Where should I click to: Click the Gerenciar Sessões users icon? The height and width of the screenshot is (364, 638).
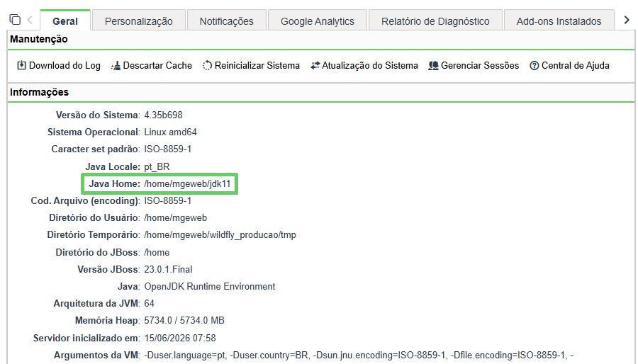coord(433,65)
